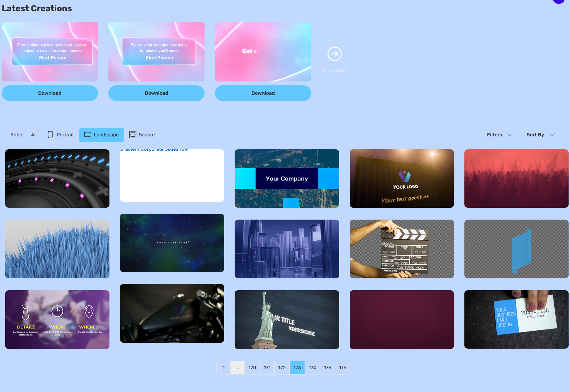The width and height of the screenshot is (570, 392).
Task: Go to last page 176
Action: click(x=343, y=368)
